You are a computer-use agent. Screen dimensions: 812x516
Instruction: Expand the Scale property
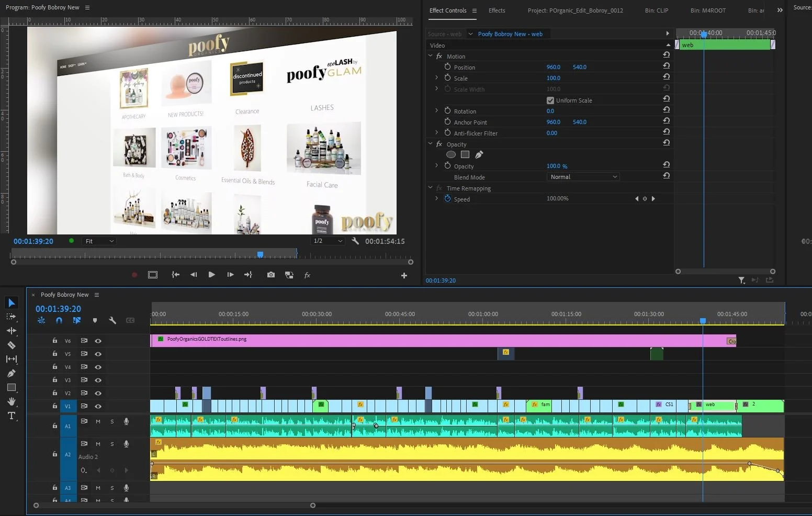tap(436, 77)
